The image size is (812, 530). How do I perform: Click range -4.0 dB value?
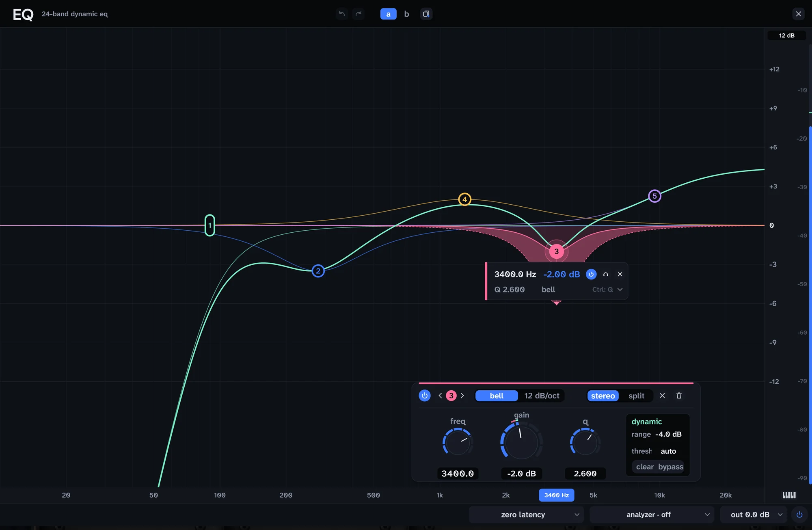pos(668,434)
